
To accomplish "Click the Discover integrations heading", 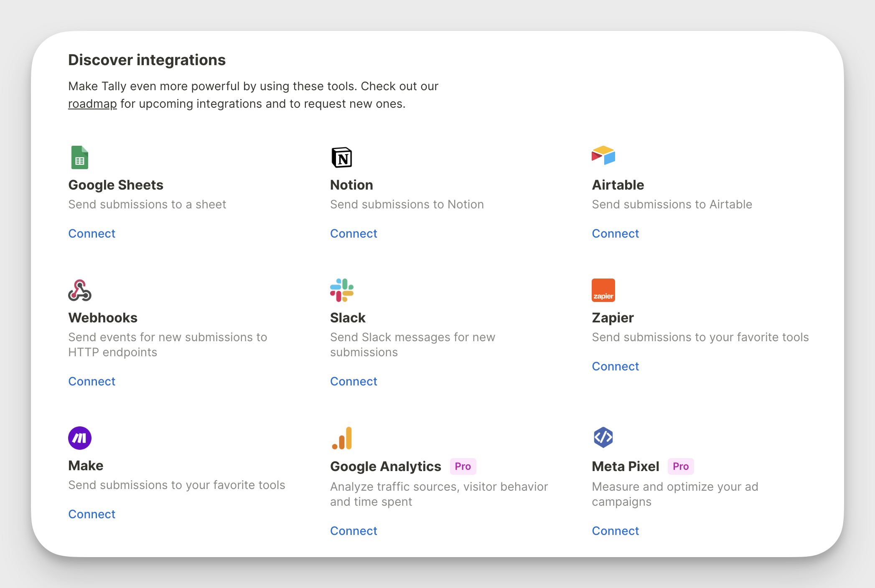I will coord(147,60).
